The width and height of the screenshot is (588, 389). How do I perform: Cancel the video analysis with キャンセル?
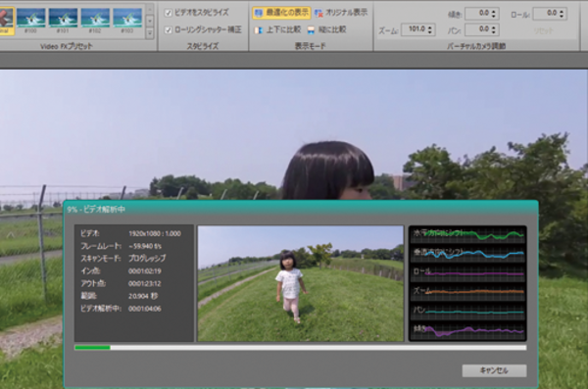494,370
